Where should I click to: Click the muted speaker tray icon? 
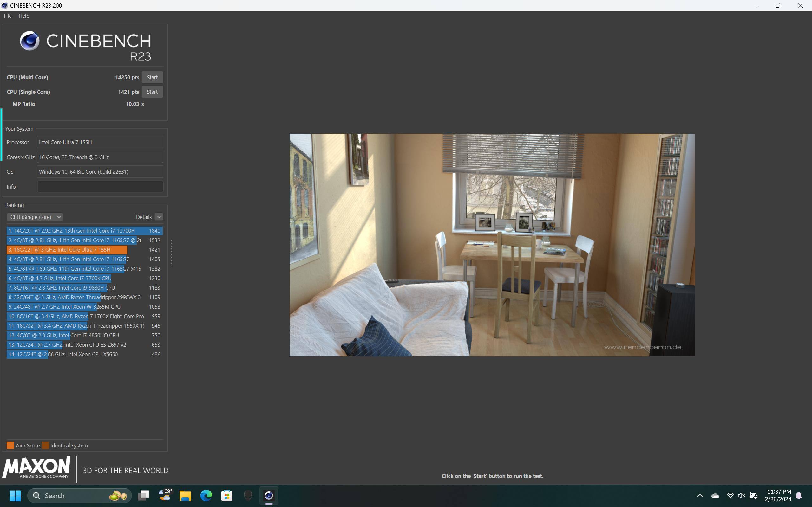point(742,495)
